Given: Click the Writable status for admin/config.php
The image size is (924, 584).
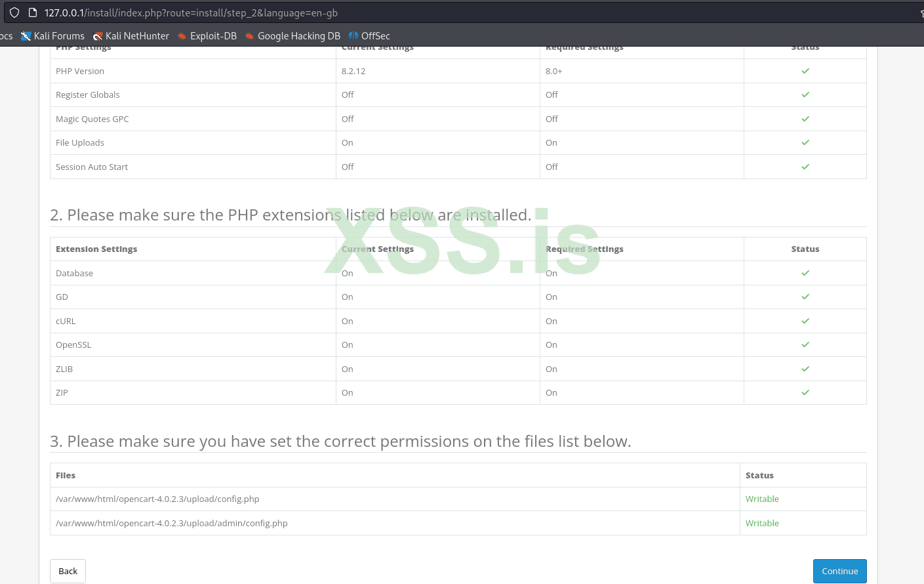Looking at the screenshot, I should (x=762, y=523).
